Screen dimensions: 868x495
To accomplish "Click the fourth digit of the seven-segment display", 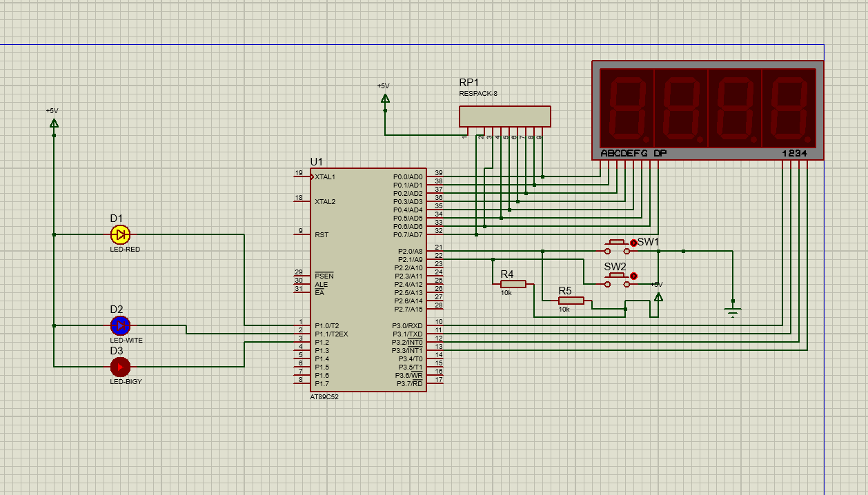I will (789, 107).
